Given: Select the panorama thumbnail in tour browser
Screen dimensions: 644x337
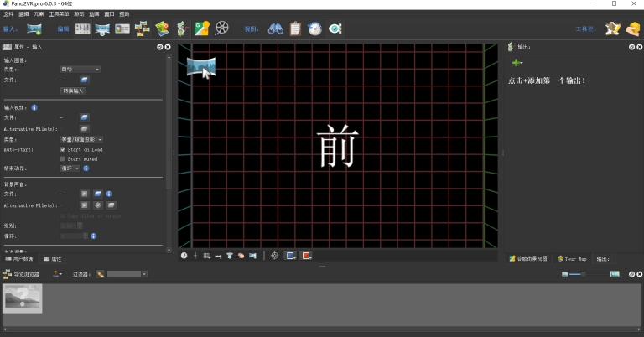Looking at the screenshot, I should pos(23,298).
